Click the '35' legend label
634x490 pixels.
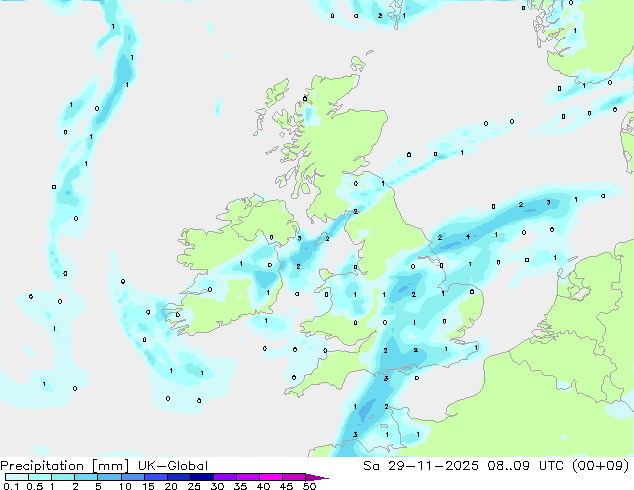(x=241, y=486)
